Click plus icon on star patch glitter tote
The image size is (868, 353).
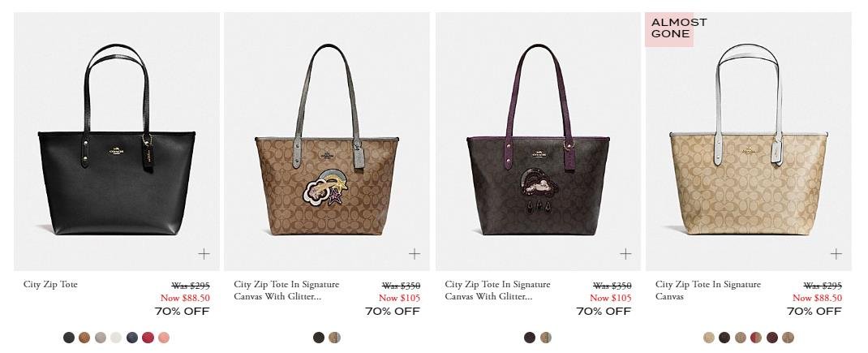[x=414, y=254]
